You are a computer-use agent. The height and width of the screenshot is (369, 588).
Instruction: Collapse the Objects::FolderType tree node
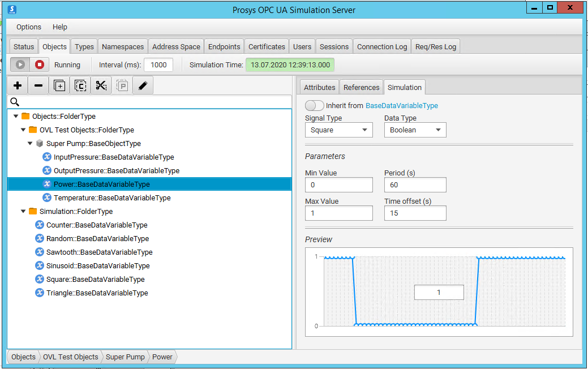(x=16, y=116)
